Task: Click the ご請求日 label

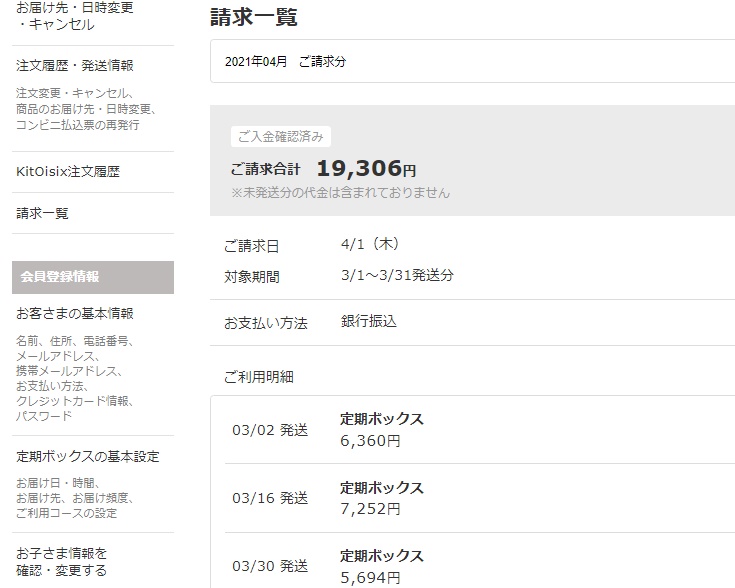Action: (x=252, y=246)
